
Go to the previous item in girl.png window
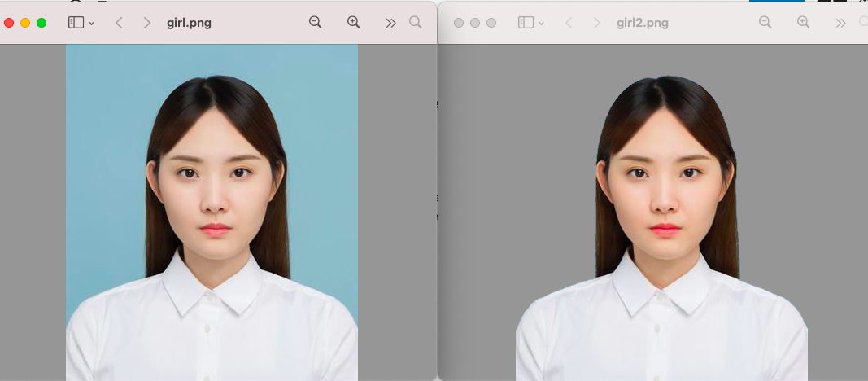tap(119, 23)
